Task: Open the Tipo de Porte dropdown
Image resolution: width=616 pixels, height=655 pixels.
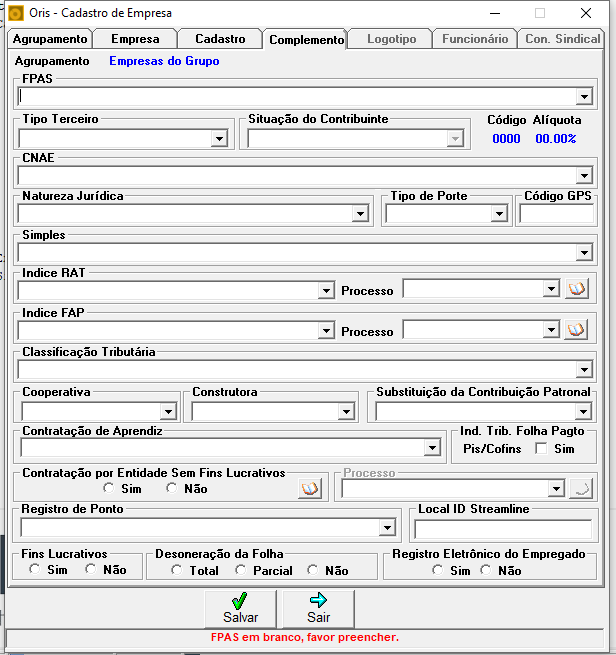Action: [499, 214]
